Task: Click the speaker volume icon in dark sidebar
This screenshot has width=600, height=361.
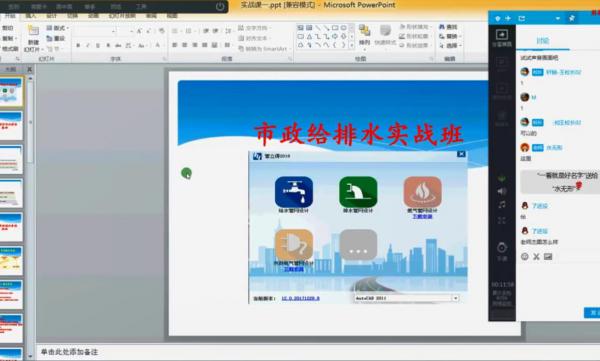Action: 502,191
